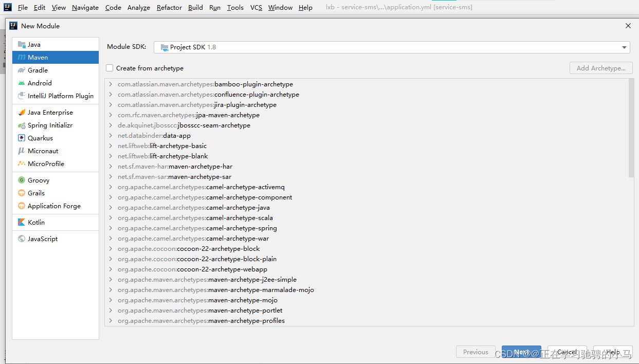Choose the Spring Initializr icon
This screenshot has height=364, width=639.
22,125
